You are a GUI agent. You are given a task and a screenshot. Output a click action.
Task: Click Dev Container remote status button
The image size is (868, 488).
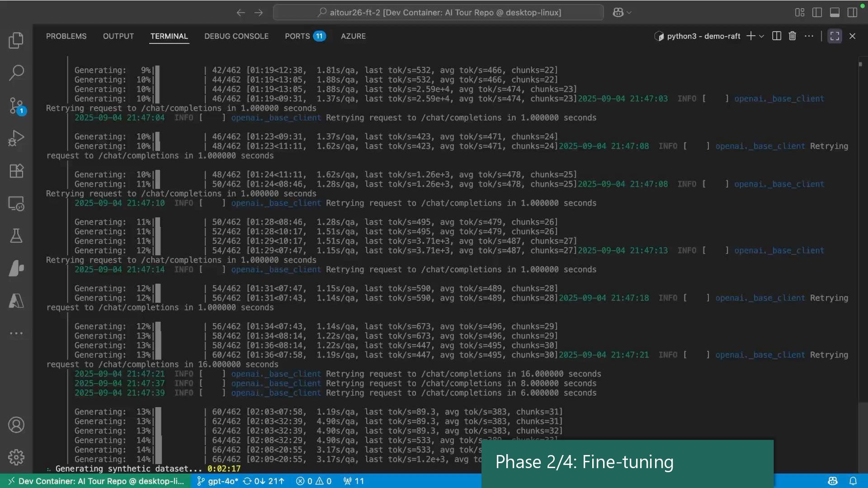[x=96, y=481]
